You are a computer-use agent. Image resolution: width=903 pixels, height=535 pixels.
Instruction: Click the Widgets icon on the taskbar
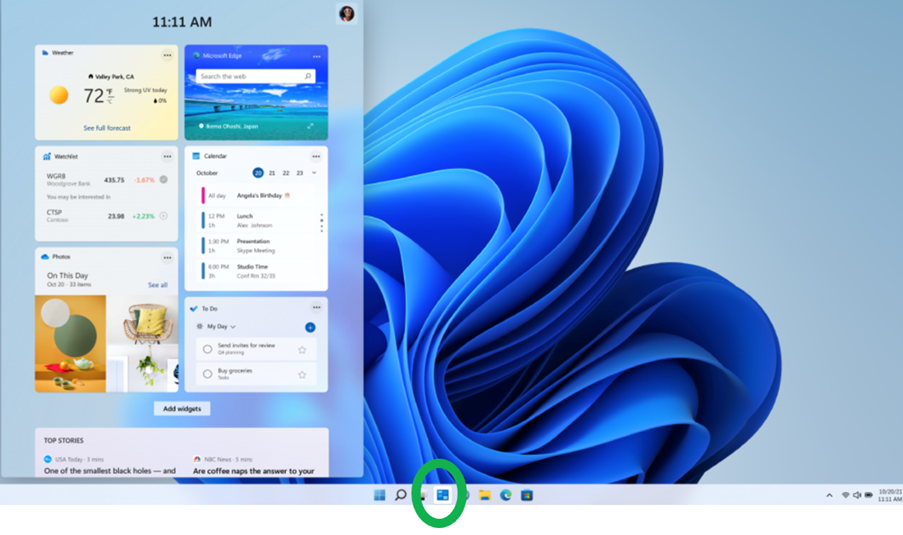pyautogui.click(x=442, y=495)
